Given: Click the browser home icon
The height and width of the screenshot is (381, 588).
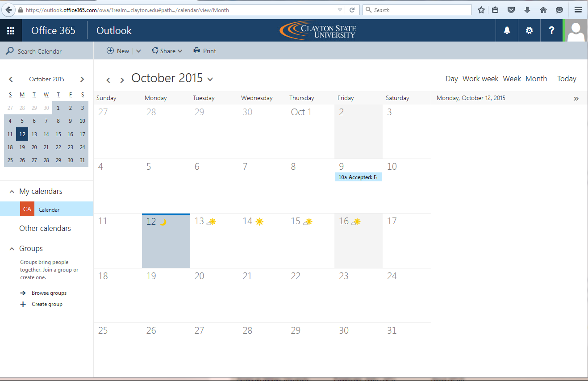Looking at the screenshot, I should tap(543, 10).
